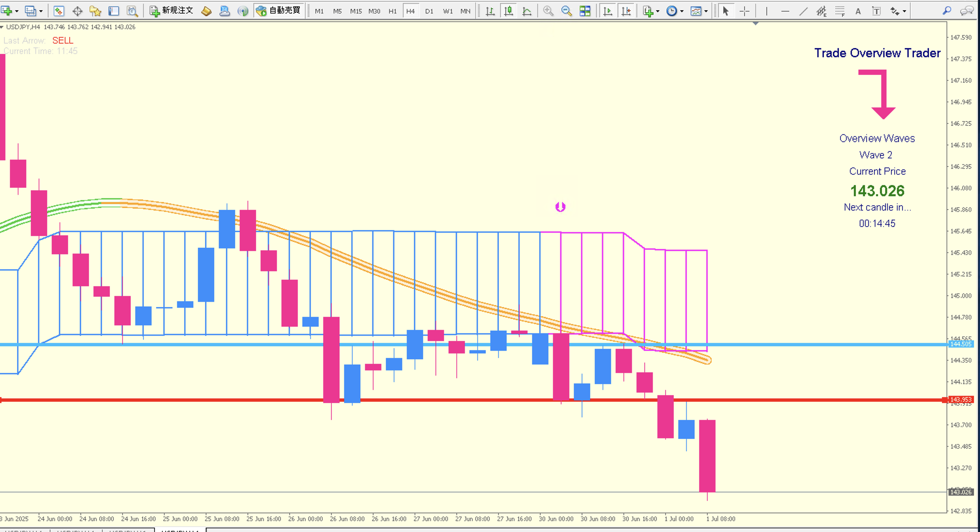The height and width of the screenshot is (532, 980).
Task: Expand the periodicity clock dropdown arrow
Action: [x=682, y=11]
